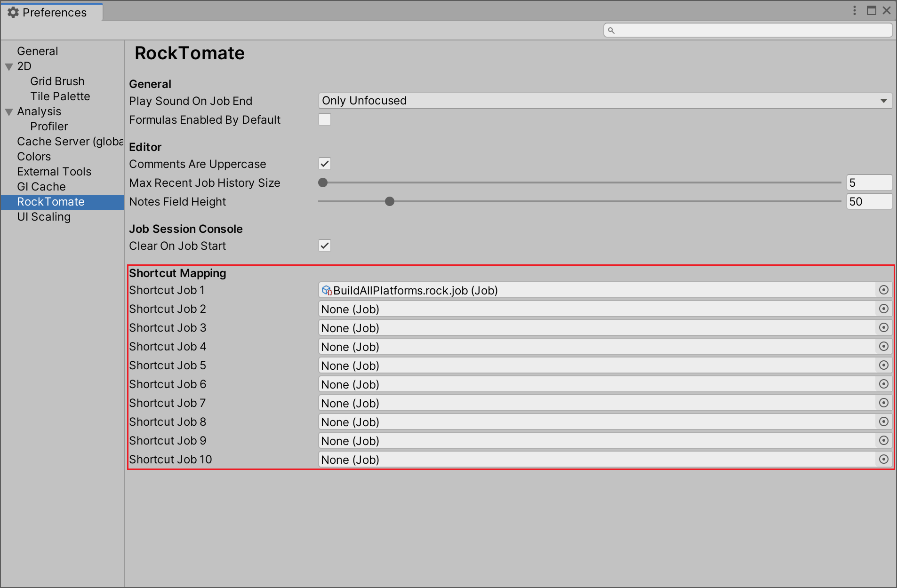Open object picker for Shortcut Job 3
Image resolution: width=897 pixels, height=588 pixels.
point(883,327)
